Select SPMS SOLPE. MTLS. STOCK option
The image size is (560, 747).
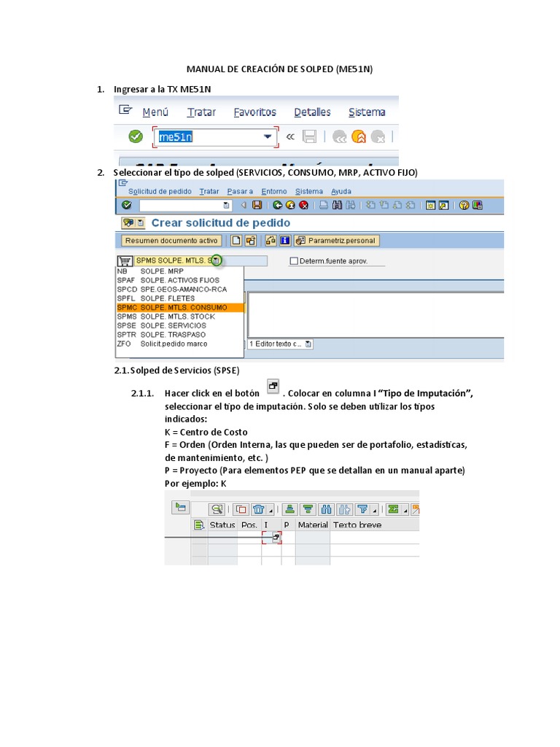180,317
